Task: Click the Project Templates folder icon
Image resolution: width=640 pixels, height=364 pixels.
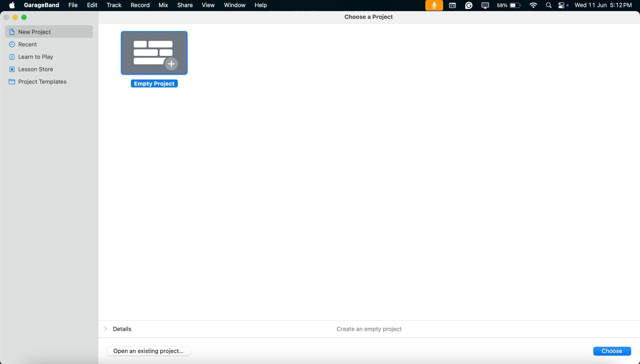Action: pyautogui.click(x=12, y=82)
